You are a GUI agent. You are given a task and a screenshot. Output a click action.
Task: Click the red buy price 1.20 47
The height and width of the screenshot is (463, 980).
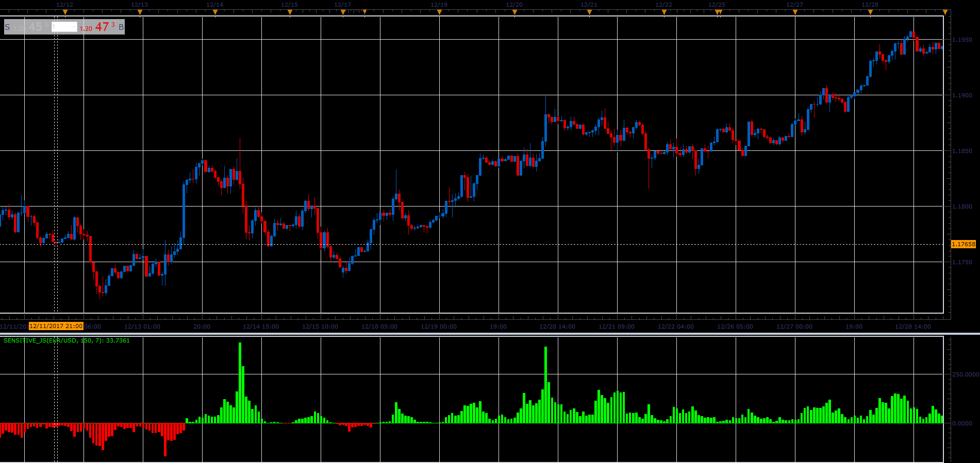tap(98, 27)
